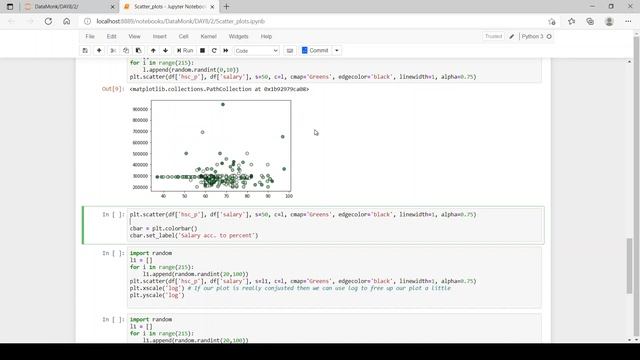
Task: Refresh the page
Action: coord(48,21)
